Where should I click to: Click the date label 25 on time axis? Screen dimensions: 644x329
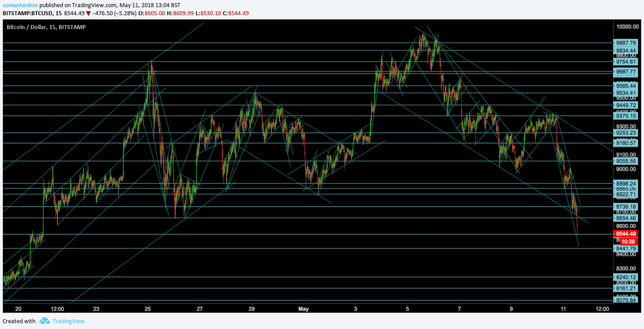click(x=148, y=309)
